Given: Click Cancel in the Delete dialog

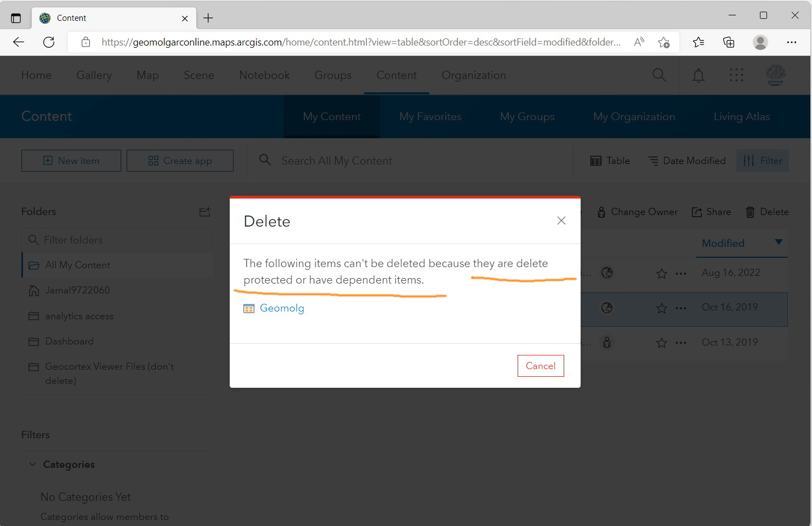Looking at the screenshot, I should pyautogui.click(x=541, y=366).
